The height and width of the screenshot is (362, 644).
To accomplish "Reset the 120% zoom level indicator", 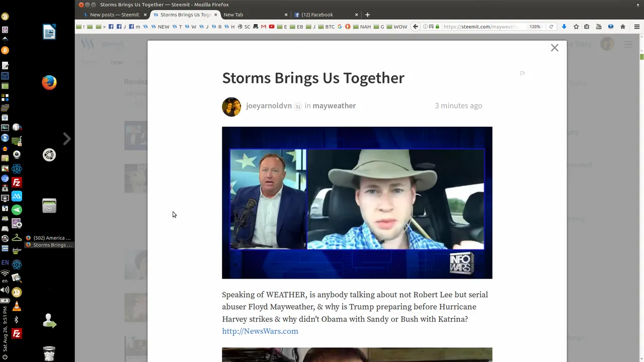I will click(535, 27).
